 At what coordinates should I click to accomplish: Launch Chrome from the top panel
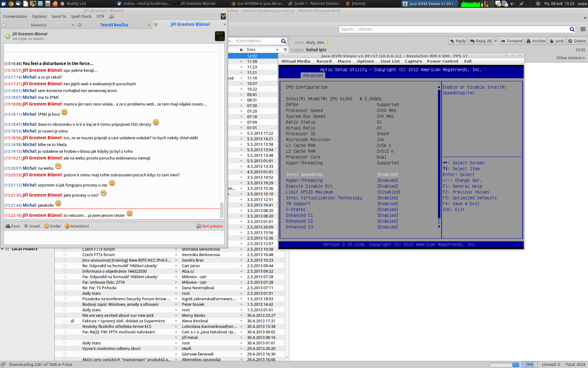pos(11,4)
